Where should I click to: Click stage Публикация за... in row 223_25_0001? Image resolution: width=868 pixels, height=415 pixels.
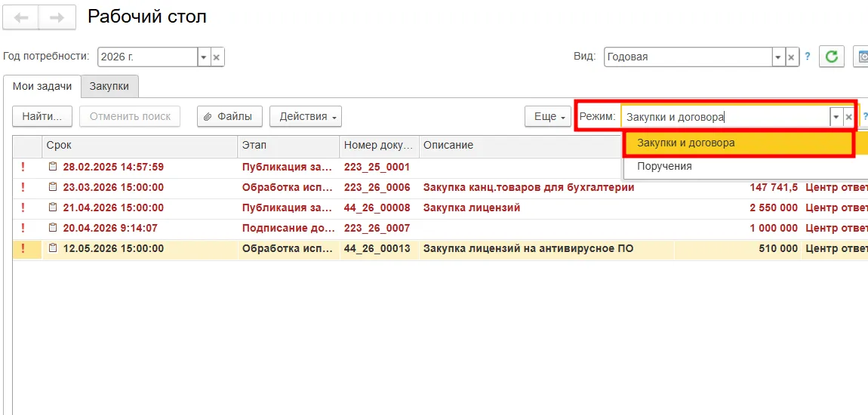(288, 167)
